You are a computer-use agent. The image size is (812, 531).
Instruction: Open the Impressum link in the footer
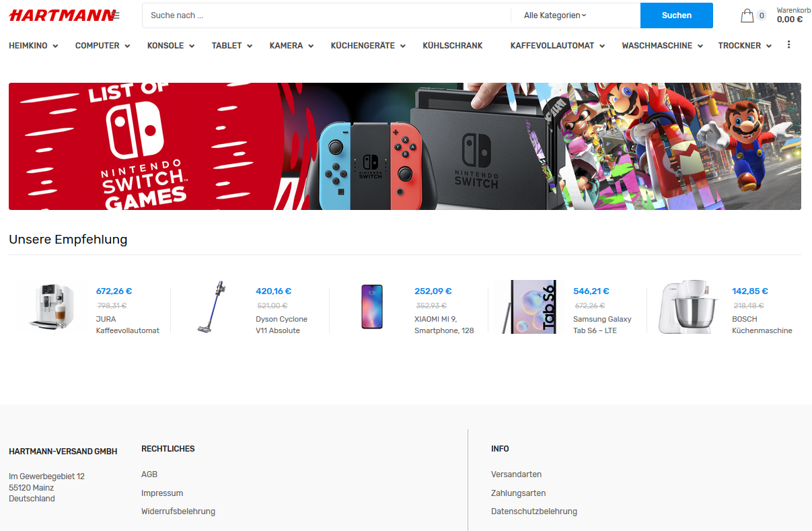pos(162,493)
